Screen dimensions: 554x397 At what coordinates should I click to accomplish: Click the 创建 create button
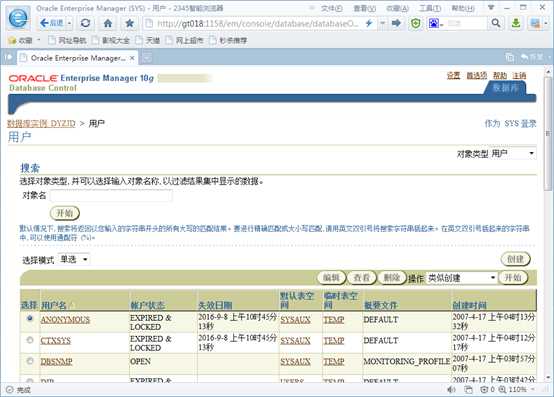[x=515, y=259]
